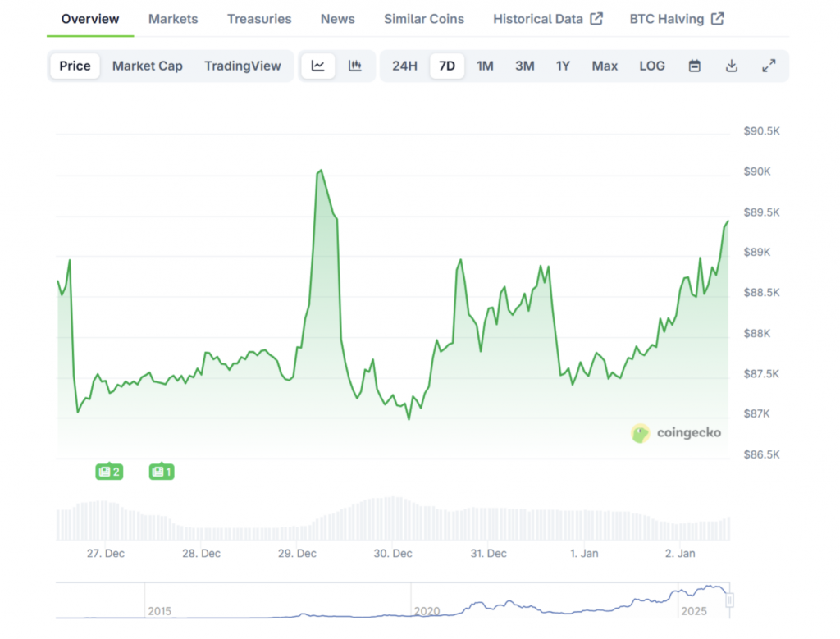Open the Similar Coins tab

[x=423, y=19]
